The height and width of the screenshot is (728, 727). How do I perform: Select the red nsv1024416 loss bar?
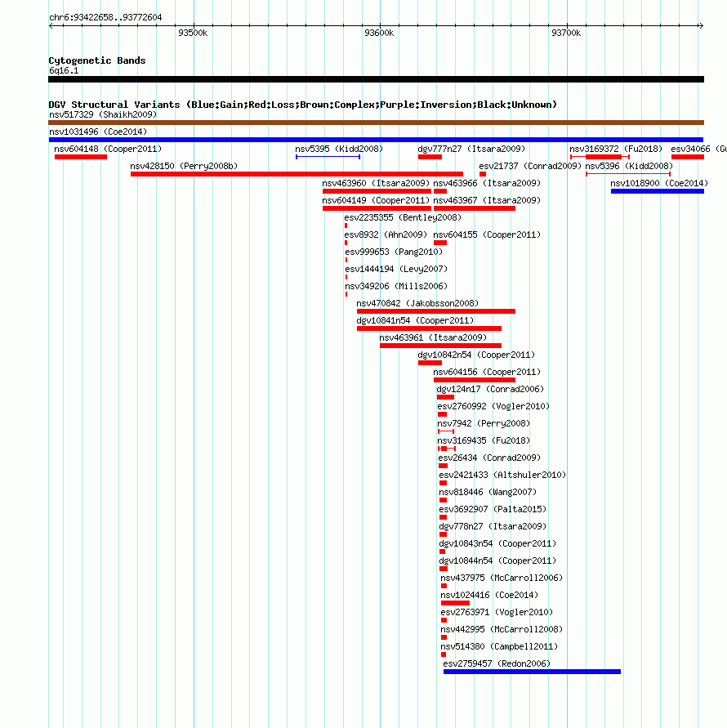tap(456, 604)
